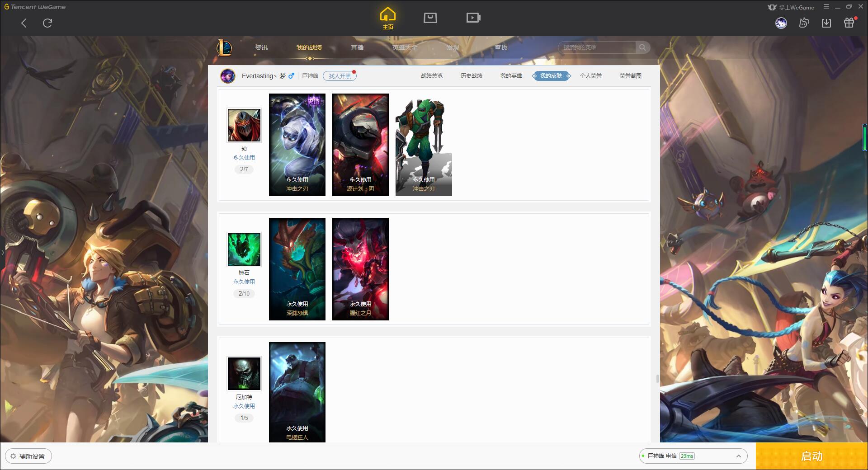Screen dimensions: 868x470
Task: Open the download manager icon
Action: click(826, 23)
